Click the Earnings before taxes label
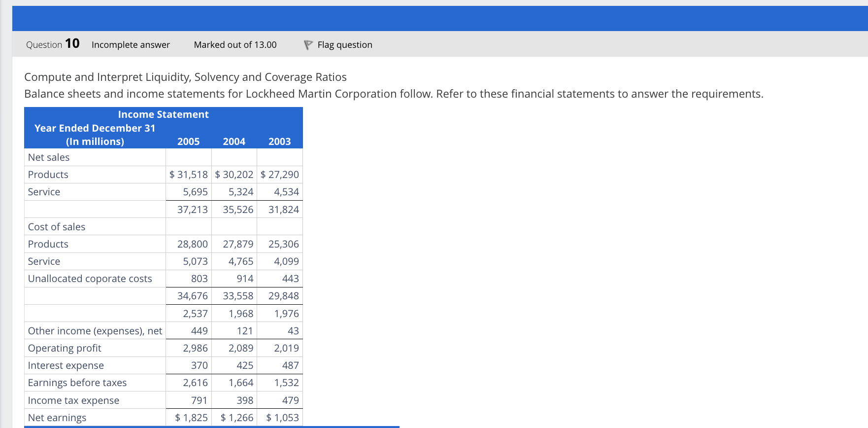The width and height of the screenshot is (868, 428). coord(77,383)
